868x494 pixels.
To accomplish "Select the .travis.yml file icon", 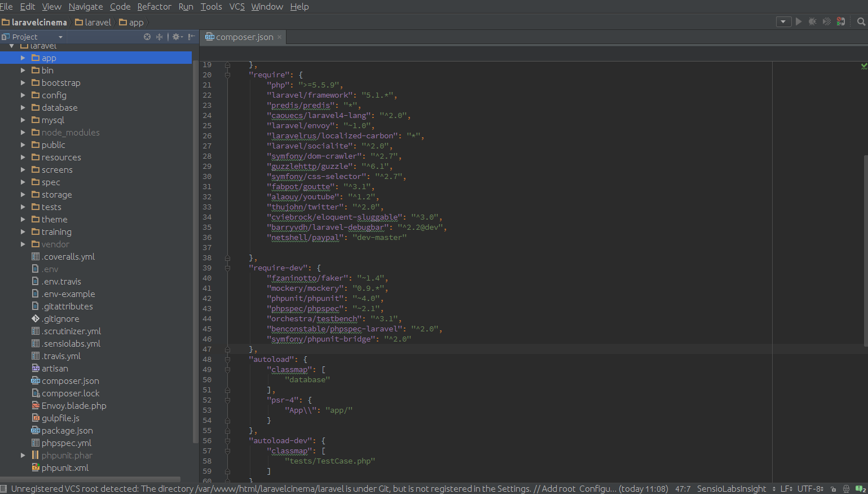I will pyautogui.click(x=36, y=356).
